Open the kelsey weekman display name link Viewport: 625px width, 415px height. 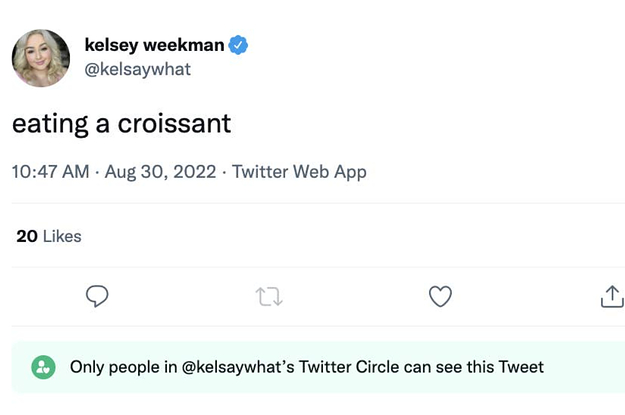(x=154, y=45)
